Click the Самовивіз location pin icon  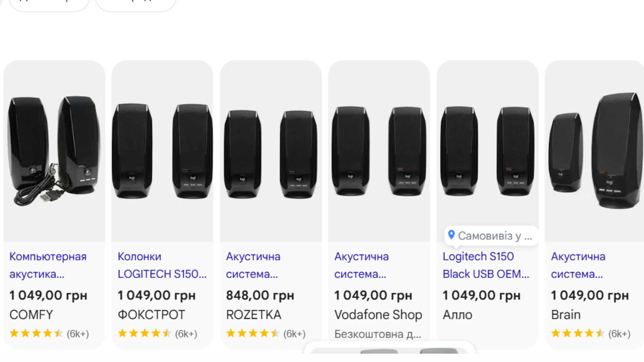[451, 235]
